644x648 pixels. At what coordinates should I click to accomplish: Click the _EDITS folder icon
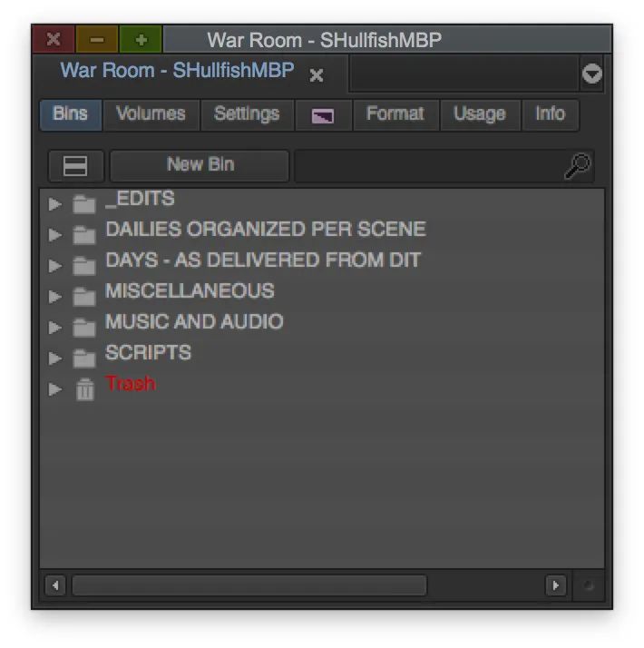tap(84, 204)
